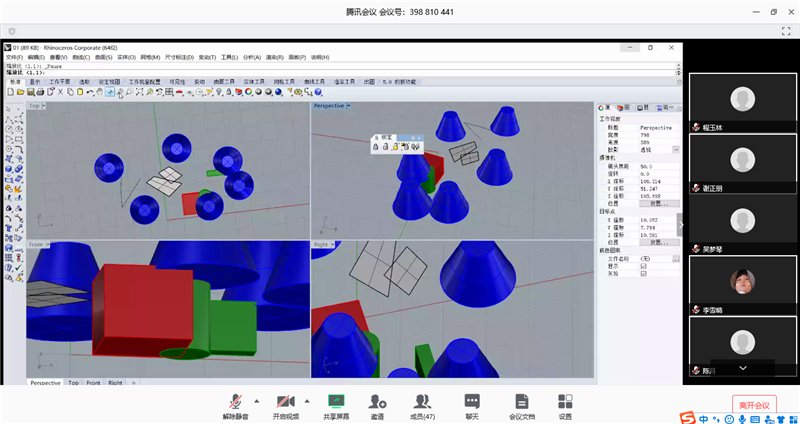Image resolution: width=800 pixels, height=424 pixels.
Task: Open the 投影 projection dropdown
Action: 675,148
